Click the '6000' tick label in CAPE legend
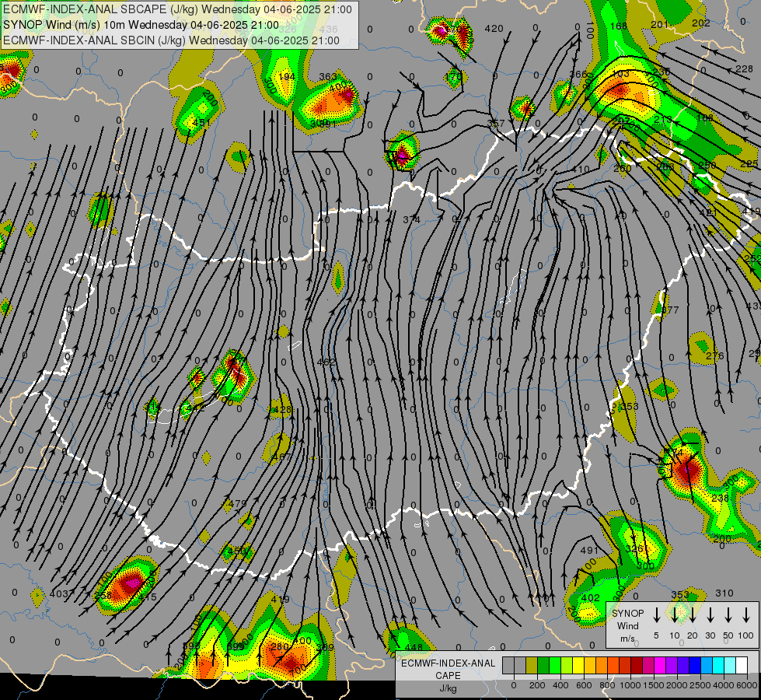This screenshot has height=700, width=761. point(746,685)
